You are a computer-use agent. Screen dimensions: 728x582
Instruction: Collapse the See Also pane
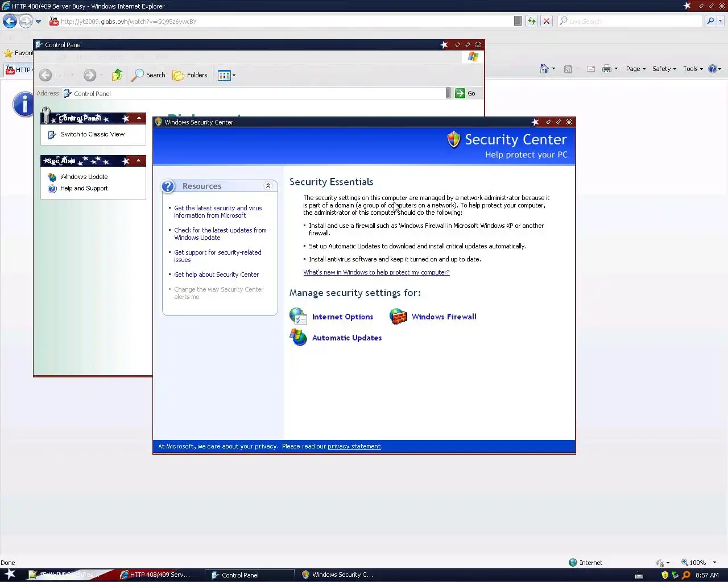(x=139, y=161)
